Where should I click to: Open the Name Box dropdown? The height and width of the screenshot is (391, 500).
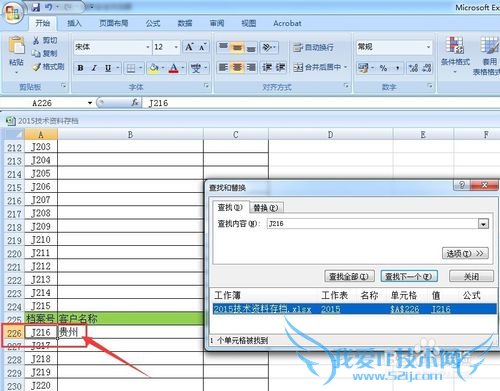click(x=90, y=103)
